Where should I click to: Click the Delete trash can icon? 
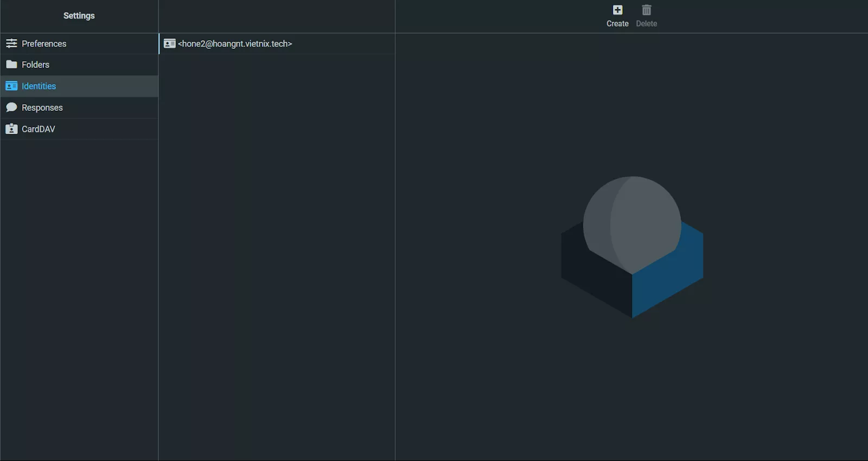click(x=646, y=10)
